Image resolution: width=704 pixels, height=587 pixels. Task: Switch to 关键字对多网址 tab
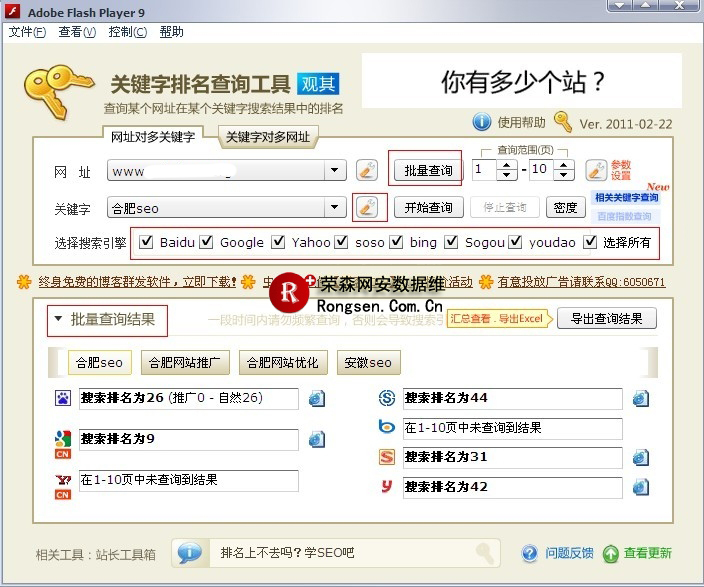click(267, 137)
